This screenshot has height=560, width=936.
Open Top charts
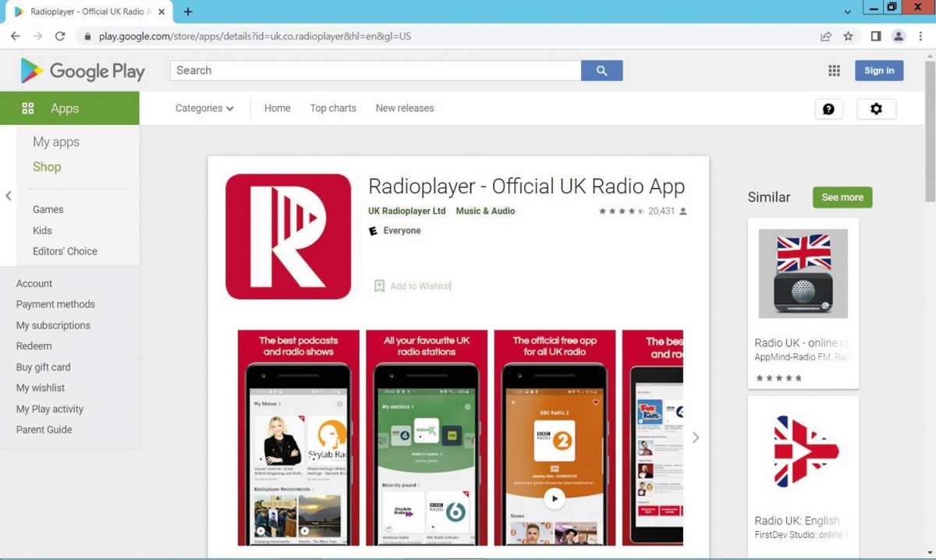click(333, 108)
